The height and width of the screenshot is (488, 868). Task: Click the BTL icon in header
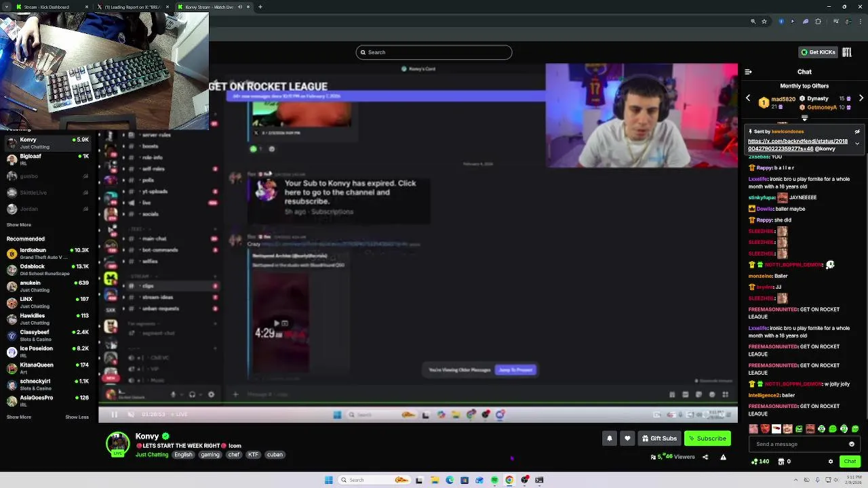tap(846, 52)
